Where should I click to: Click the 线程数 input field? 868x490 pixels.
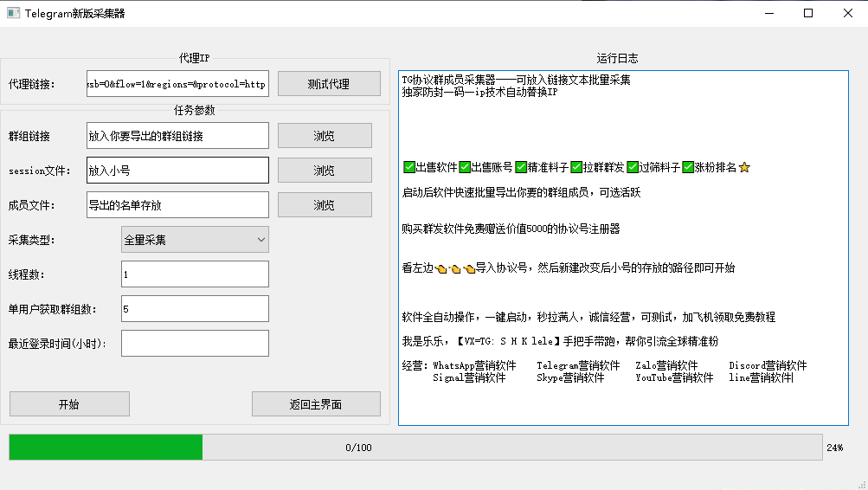[195, 274]
